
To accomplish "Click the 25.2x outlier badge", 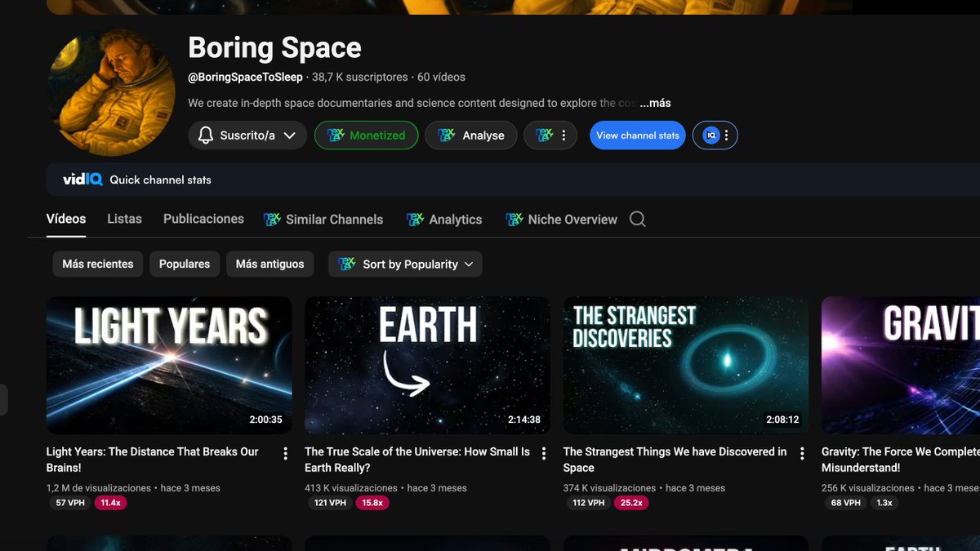I will [x=631, y=503].
